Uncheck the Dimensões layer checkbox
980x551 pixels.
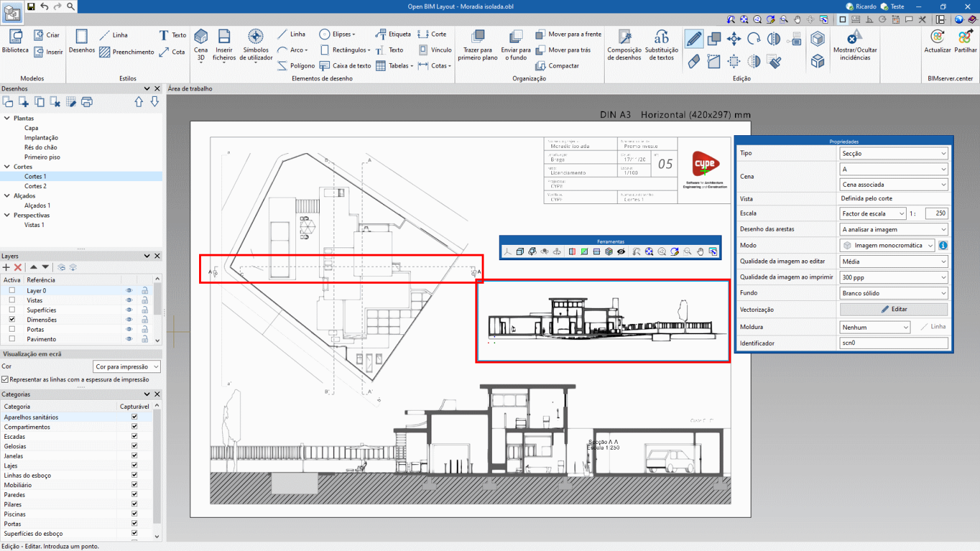click(11, 320)
